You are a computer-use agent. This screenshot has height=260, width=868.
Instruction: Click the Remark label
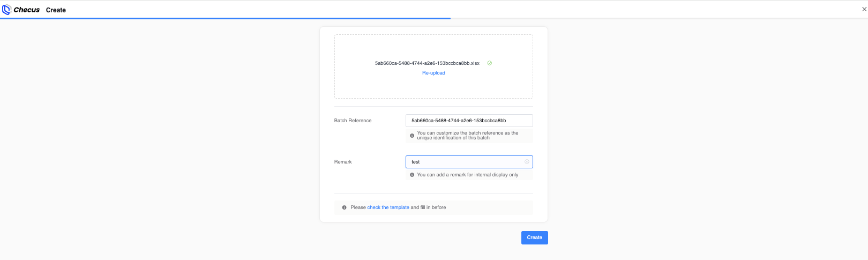point(343,162)
